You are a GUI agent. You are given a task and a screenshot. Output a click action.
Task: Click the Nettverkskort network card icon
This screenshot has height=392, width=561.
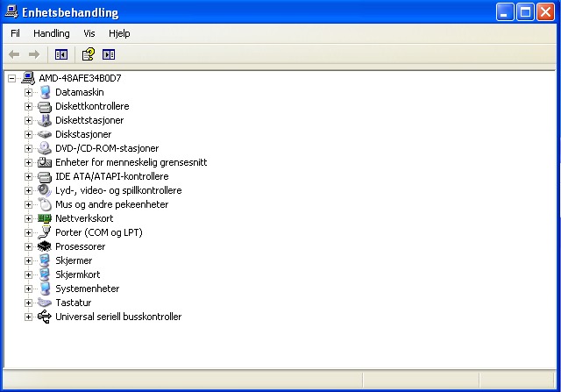click(x=45, y=218)
